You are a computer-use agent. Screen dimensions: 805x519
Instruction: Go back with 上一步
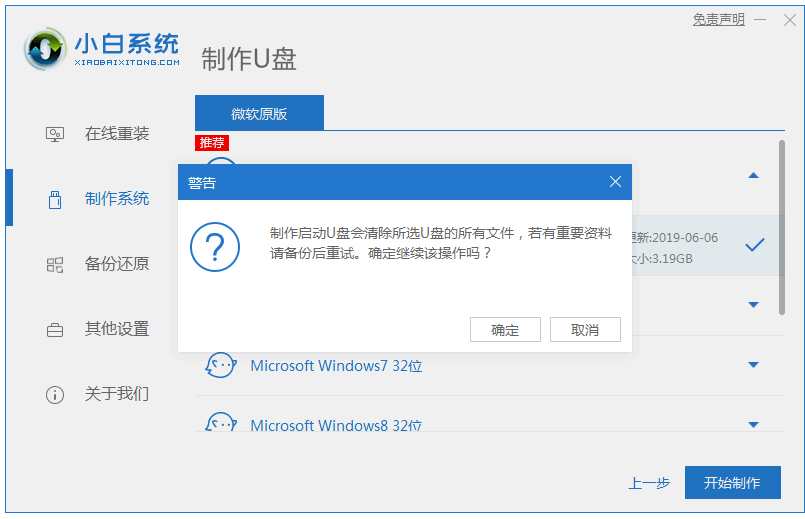[648, 483]
